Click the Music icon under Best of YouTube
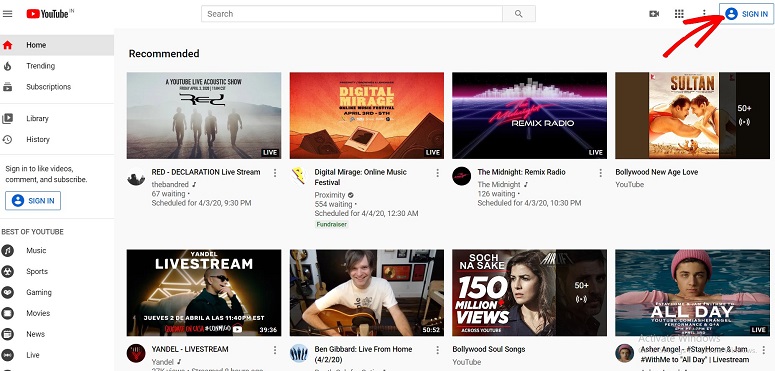This screenshot has width=775, height=371. coord(7,250)
